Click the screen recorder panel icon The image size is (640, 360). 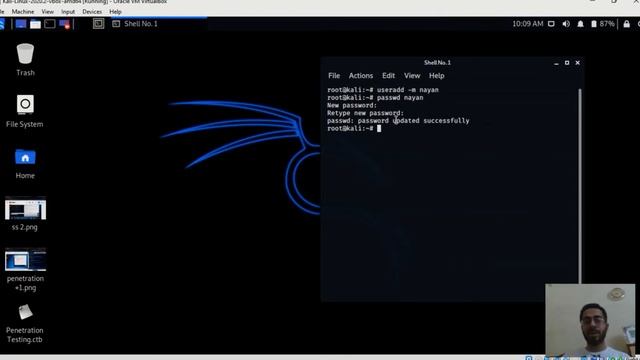coord(64,24)
